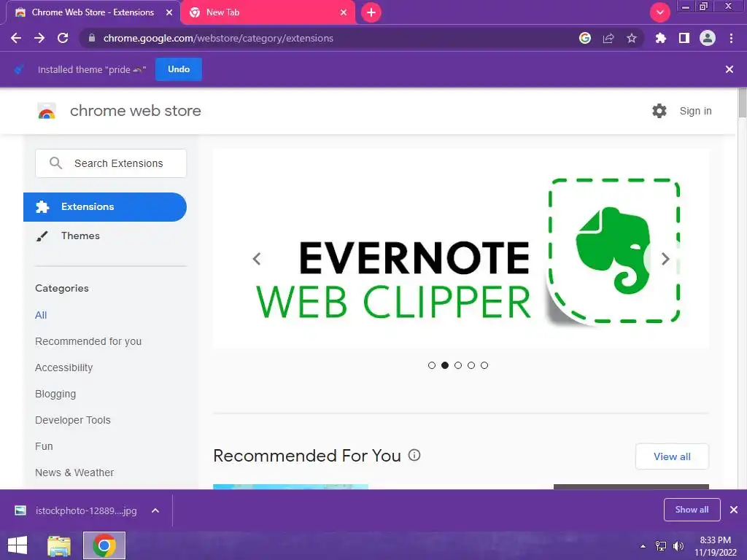
Task: Open Chrome's three-dot menu
Action: [731, 38]
